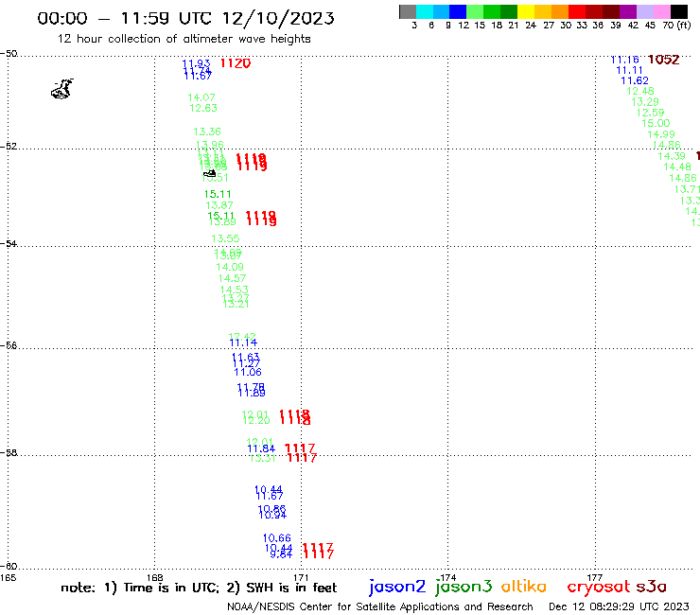The height and width of the screenshot is (615, 700).
Task: Click the cyan 6 ft legend swatch
Action: pos(425,11)
